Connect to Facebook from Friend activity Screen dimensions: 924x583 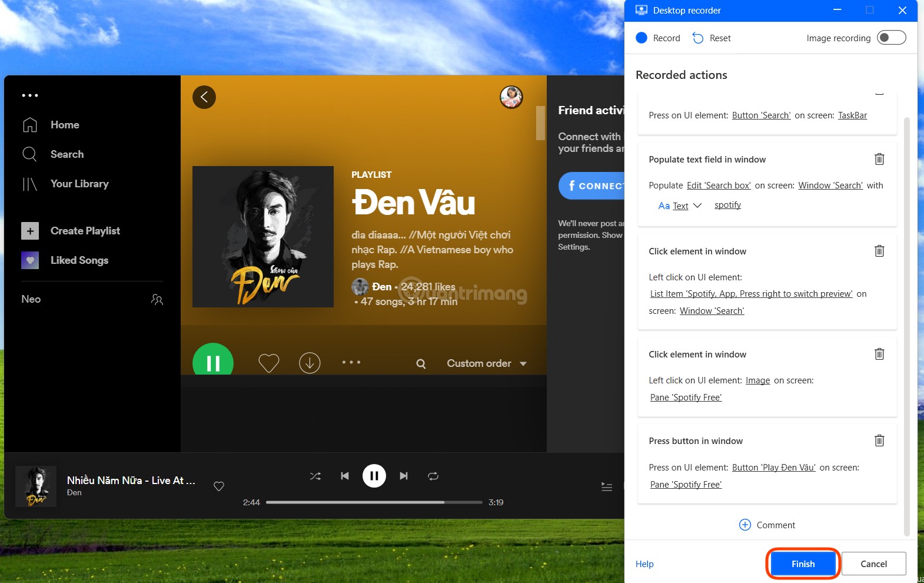click(x=591, y=185)
